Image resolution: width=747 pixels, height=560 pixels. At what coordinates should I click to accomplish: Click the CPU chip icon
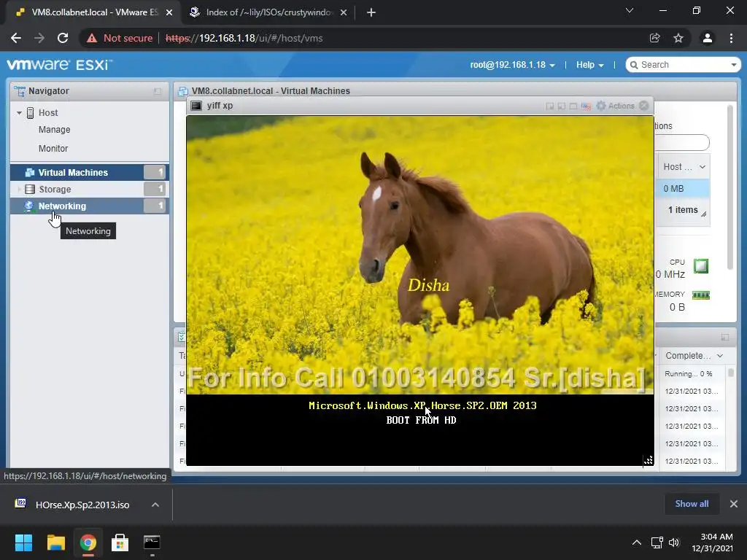tap(701, 265)
